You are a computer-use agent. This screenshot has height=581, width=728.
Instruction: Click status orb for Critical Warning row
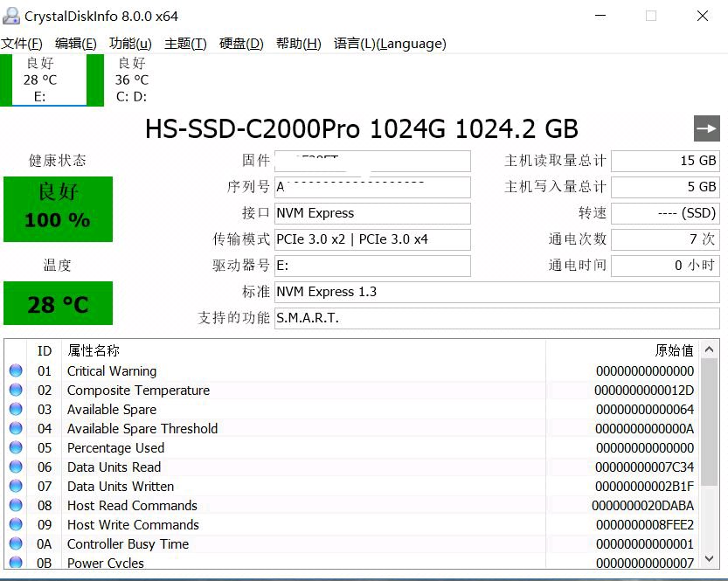16,370
